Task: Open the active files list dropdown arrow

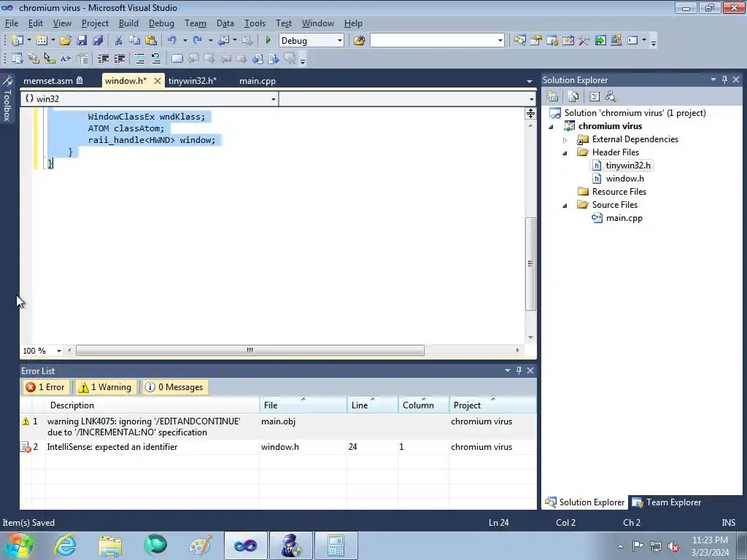Action: click(530, 82)
